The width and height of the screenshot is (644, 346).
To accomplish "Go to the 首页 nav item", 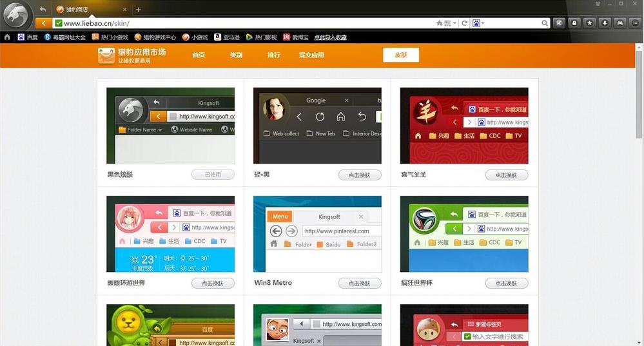I will click(x=199, y=55).
